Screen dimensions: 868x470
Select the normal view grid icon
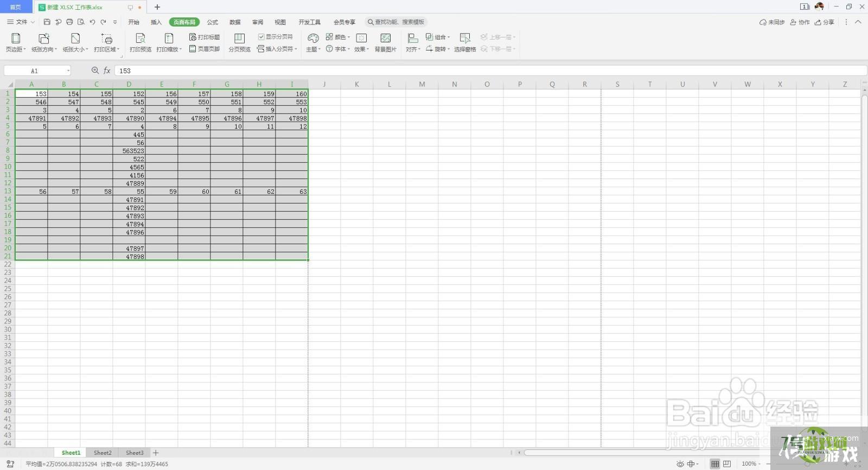click(715, 464)
